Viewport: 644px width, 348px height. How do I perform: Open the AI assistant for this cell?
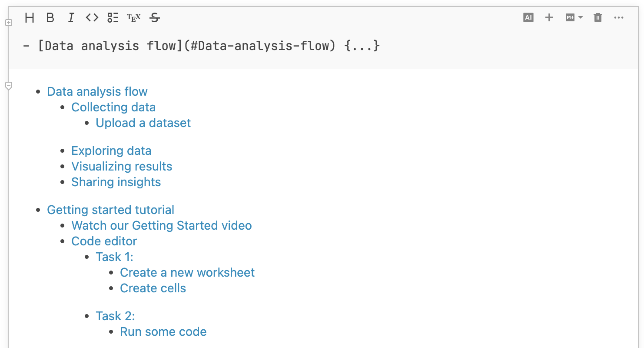[528, 17]
